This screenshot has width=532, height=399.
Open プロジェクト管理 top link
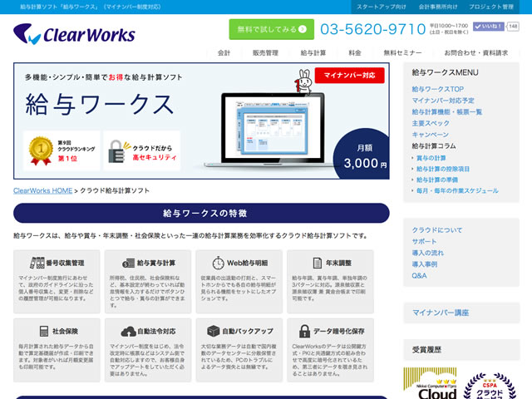(x=491, y=7)
